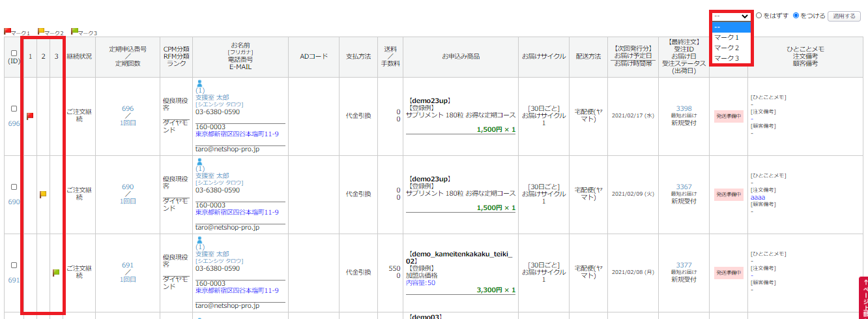Click the address link in row 691

tap(237, 291)
